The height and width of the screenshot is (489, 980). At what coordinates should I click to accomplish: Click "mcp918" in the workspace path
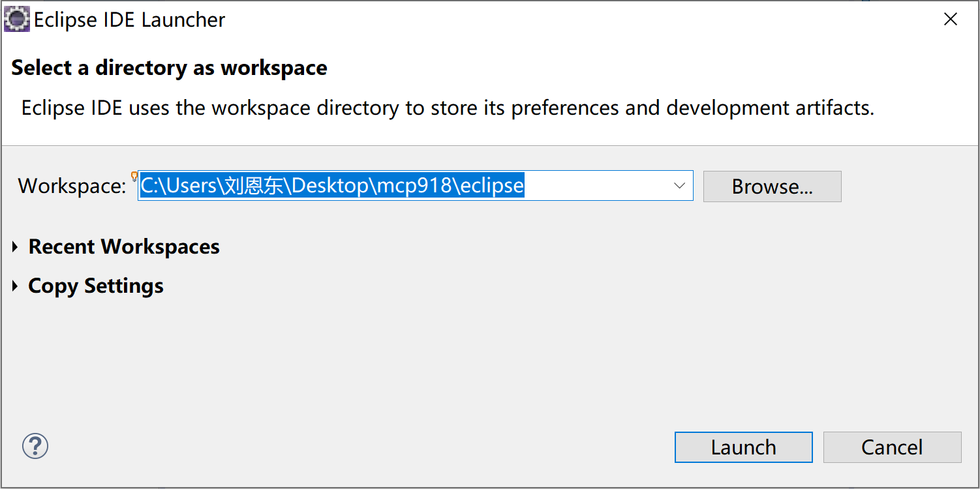(x=416, y=186)
